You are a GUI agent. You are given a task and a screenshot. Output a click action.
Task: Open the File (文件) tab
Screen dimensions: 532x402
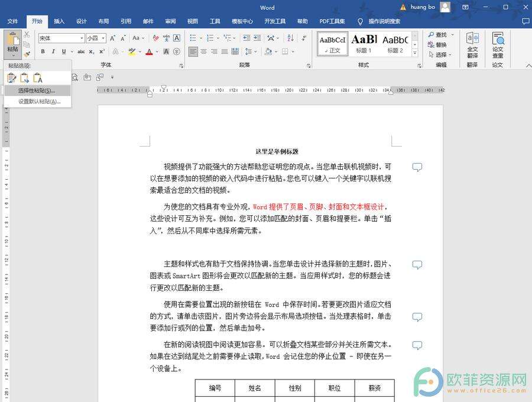[12, 21]
